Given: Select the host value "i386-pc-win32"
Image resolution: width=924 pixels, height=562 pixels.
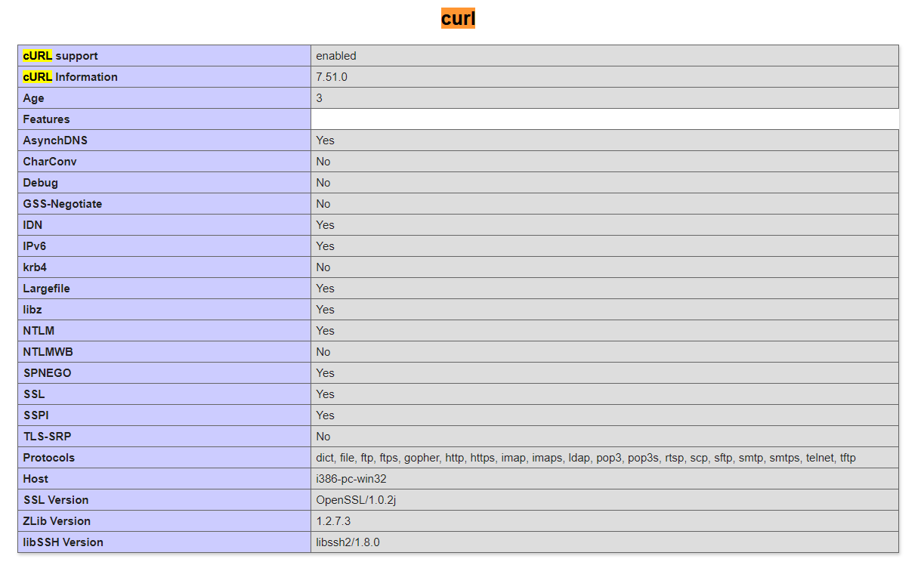Looking at the screenshot, I should click(x=351, y=479).
